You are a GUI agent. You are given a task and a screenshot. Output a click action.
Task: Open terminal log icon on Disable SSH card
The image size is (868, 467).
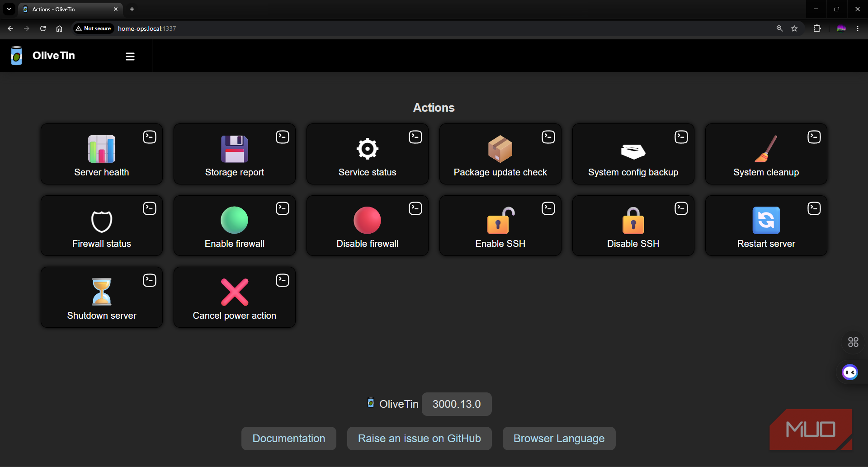681,208
